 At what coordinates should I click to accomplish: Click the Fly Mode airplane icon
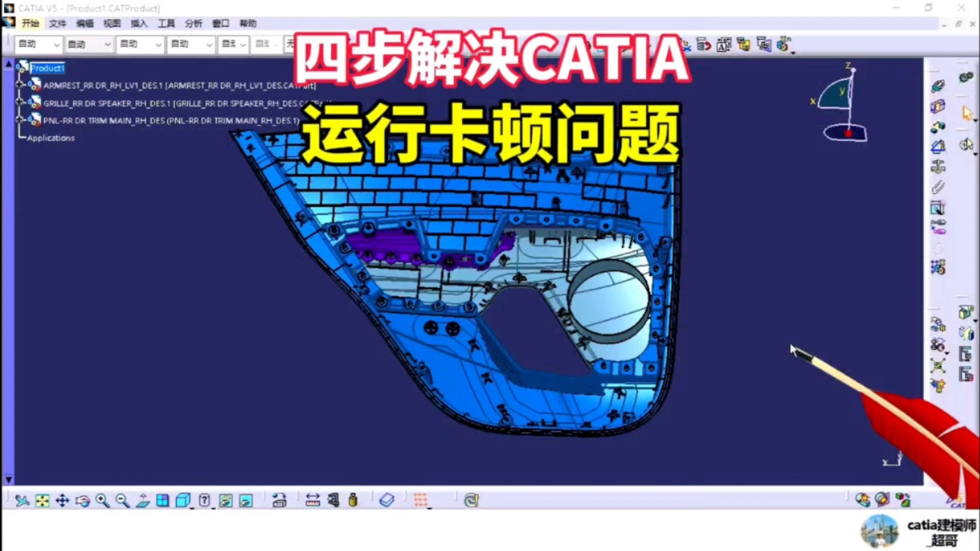[22, 501]
